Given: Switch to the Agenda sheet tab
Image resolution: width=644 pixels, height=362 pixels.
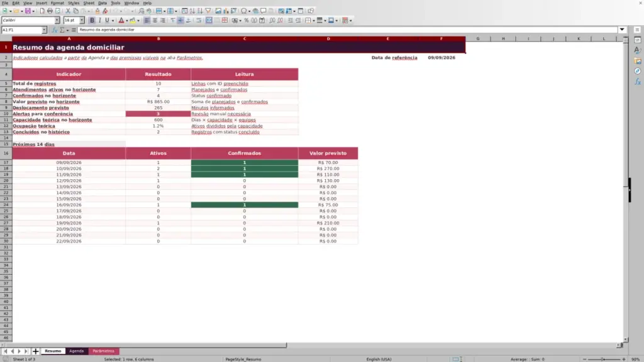Looking at the screenshot, I should point(76,351).
